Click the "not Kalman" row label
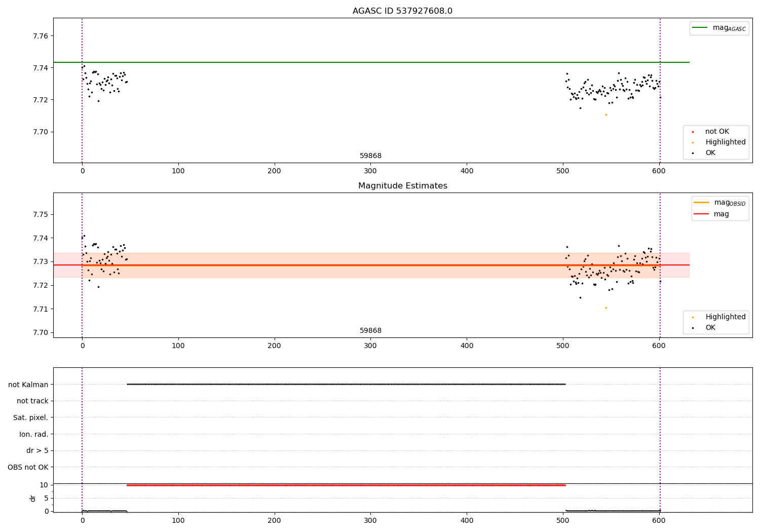The width and height of the screenshot is (760, 532). 28,385
